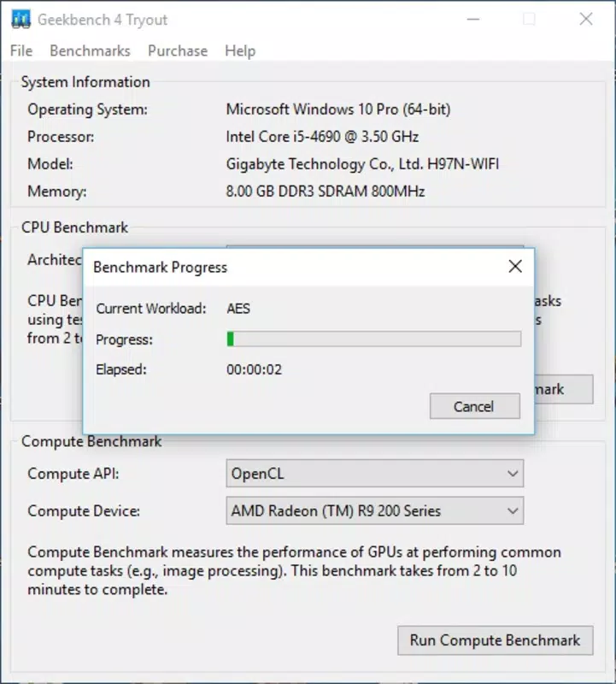Click the Compute Benchmark description paragraph
The height and width of the screenshot is (684, 616).
[x=294, y=571]
